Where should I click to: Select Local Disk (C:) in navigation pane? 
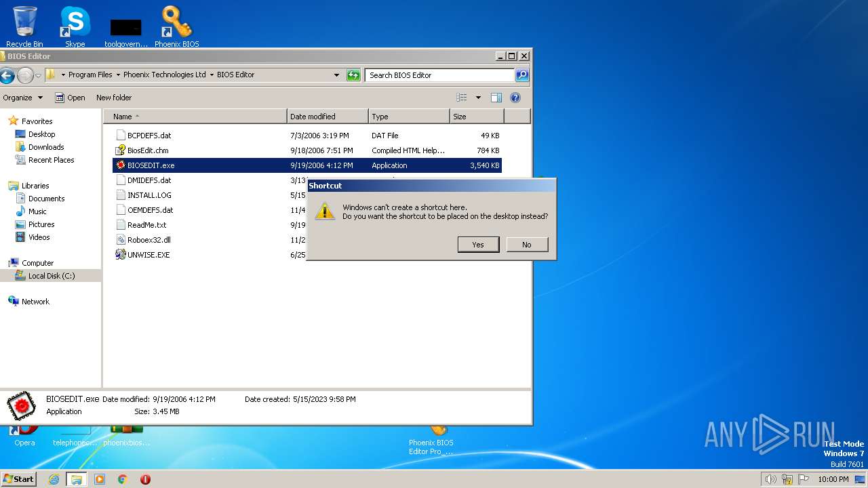click(x=52, y=276)
